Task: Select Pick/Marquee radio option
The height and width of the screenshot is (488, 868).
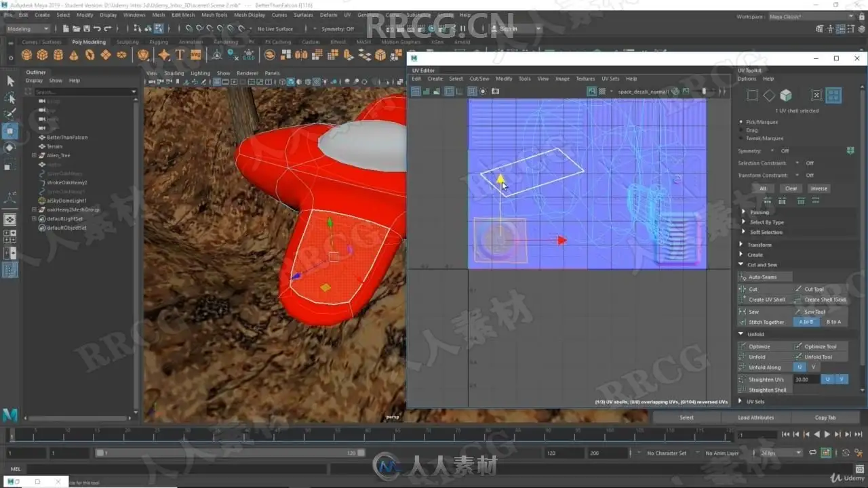Action: [741, 122]
